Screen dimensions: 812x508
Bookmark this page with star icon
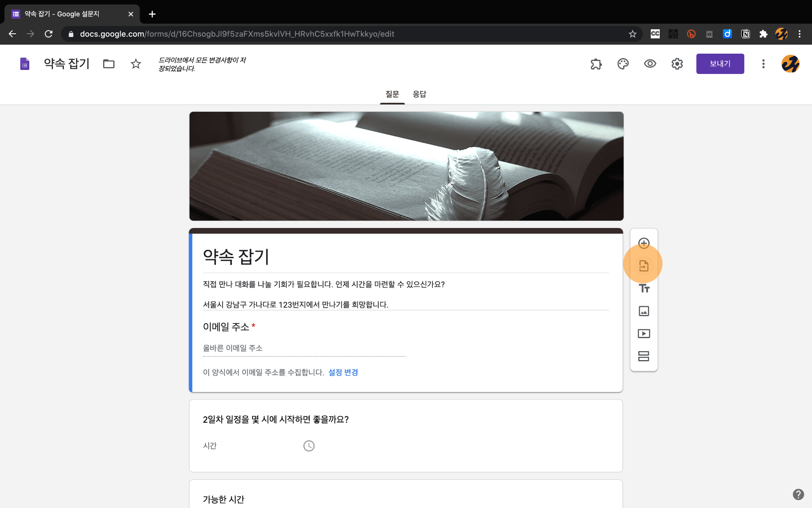click(x=632, y=34)
